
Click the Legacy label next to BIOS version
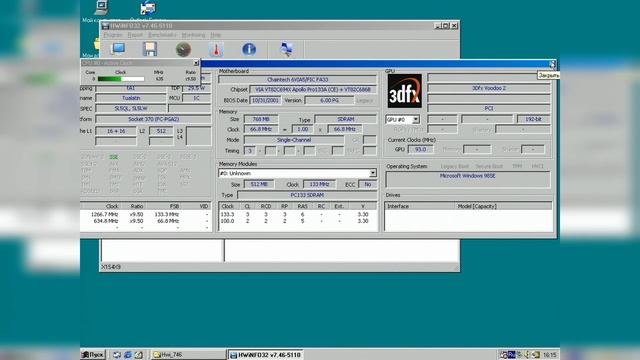coord(364,100)
